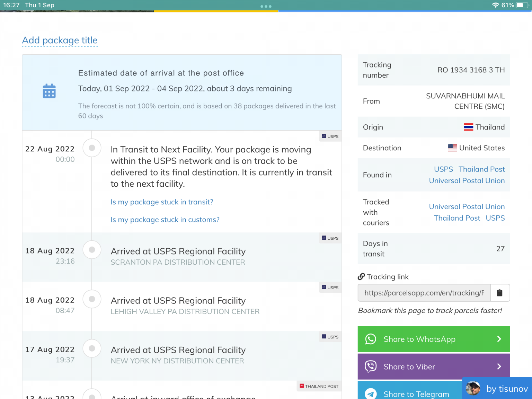This screenshot has width=532, height=399.
Task: Click the '22 Aug 2022' event date
Action: coord(50,149)
